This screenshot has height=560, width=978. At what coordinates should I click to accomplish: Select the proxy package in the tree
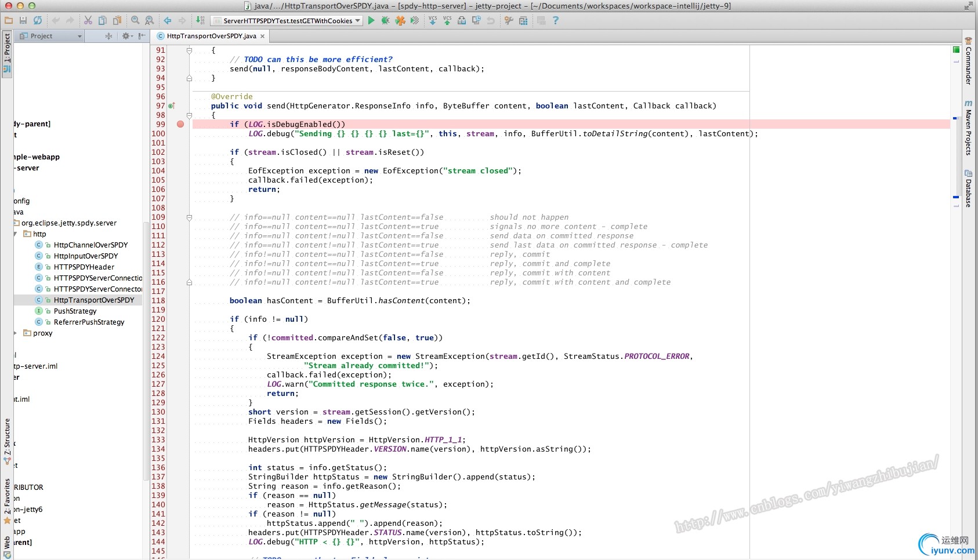(x=42, y=333)
